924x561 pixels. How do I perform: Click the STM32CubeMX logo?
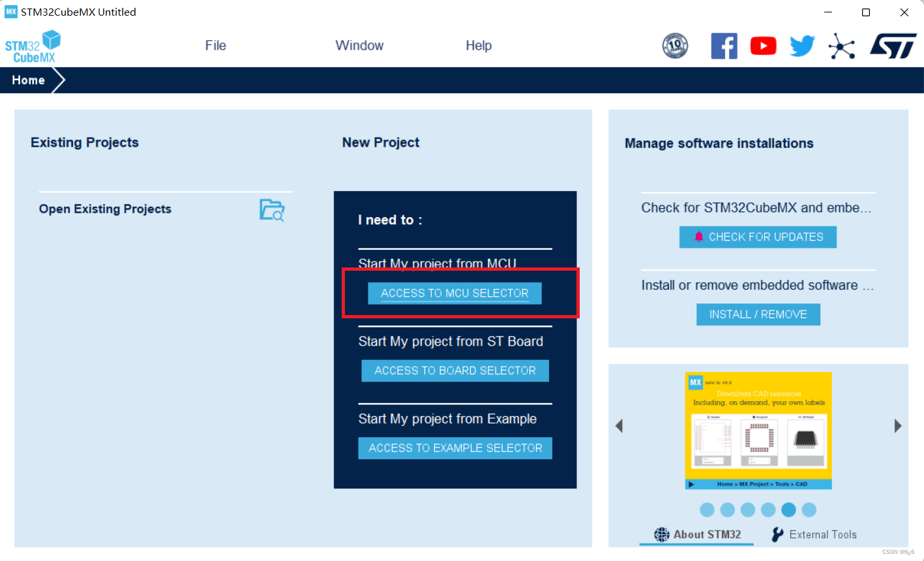[33, 46]
